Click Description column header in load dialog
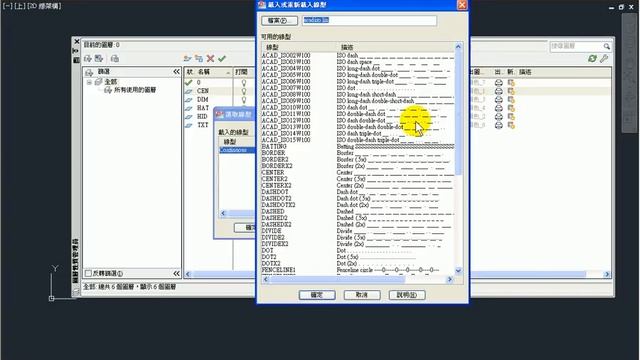640x360 pixels. pos(395,47)
